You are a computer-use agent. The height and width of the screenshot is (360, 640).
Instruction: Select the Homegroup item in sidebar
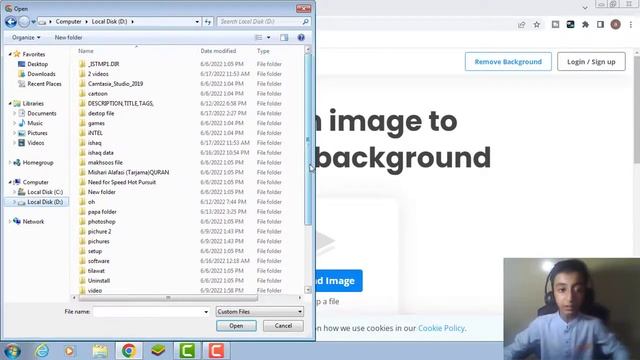coord(38,162)
